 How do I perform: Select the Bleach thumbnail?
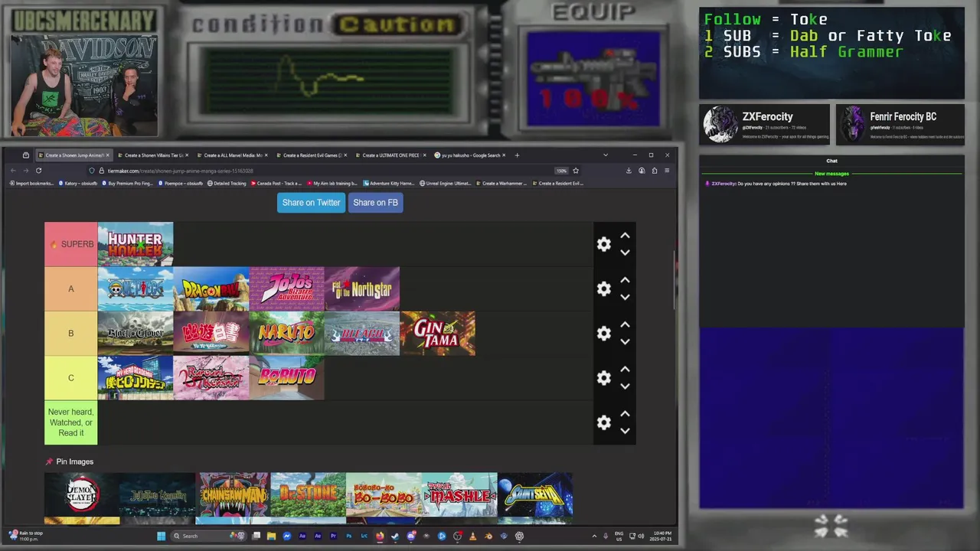(x=362, y=333)
